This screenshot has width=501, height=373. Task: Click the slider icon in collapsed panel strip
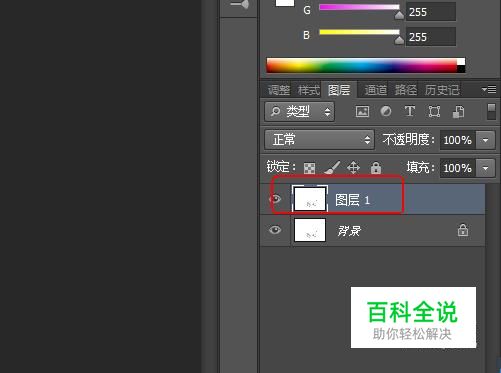[240, 4]
